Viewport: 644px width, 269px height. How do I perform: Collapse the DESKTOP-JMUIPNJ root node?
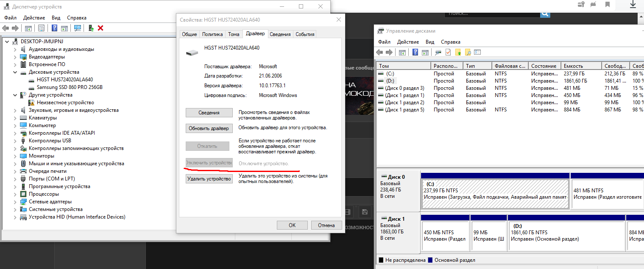[x=7, y=42]
